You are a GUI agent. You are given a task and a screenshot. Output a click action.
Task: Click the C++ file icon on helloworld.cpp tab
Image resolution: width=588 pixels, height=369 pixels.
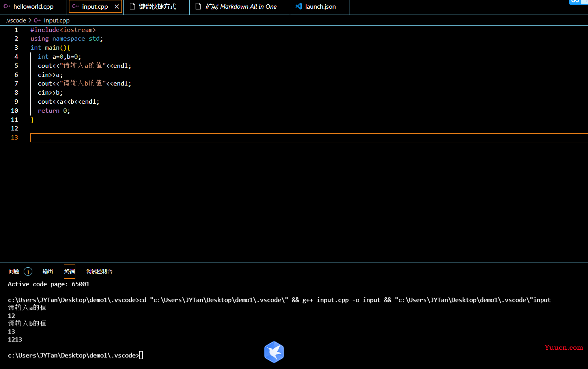pos(7,7)
